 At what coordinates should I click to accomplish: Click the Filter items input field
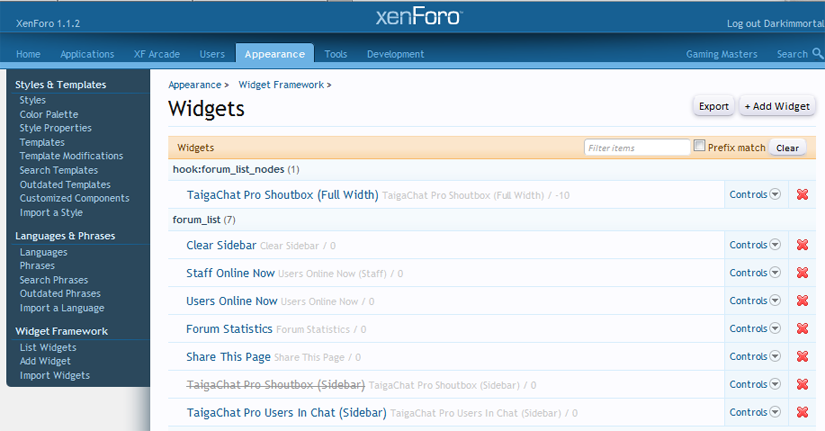pyautogui.click(x=636, y=148)
